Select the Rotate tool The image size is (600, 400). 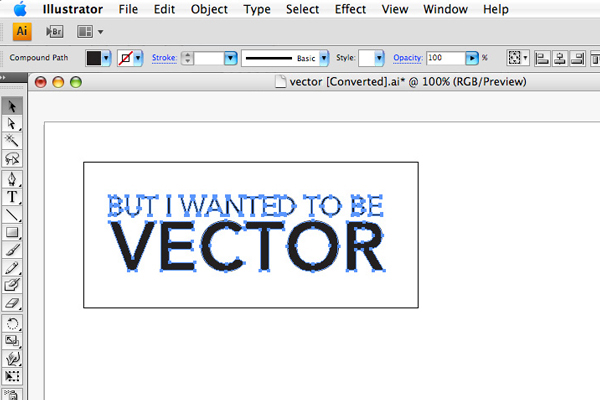[12, 323]
